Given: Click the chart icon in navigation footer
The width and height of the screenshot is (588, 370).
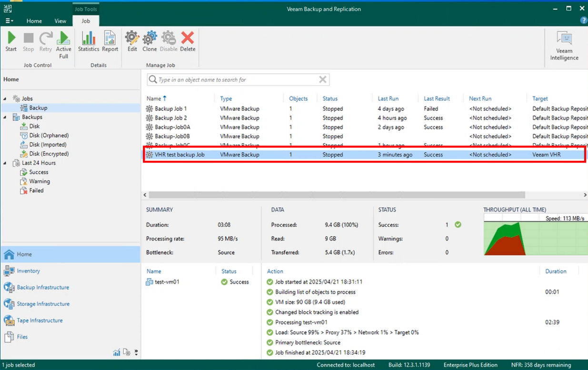Looking at the screenshot, I should pos(117,352).
